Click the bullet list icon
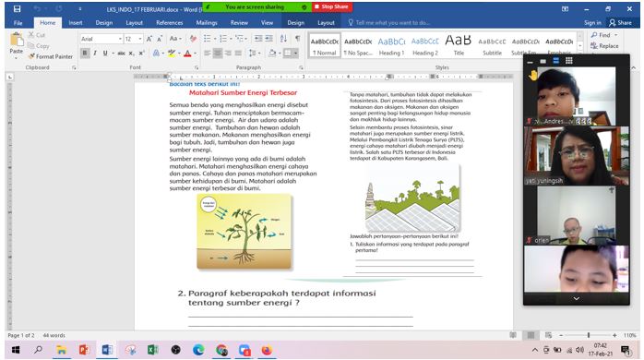Viewport: 644px width, 360px height. 207,39
